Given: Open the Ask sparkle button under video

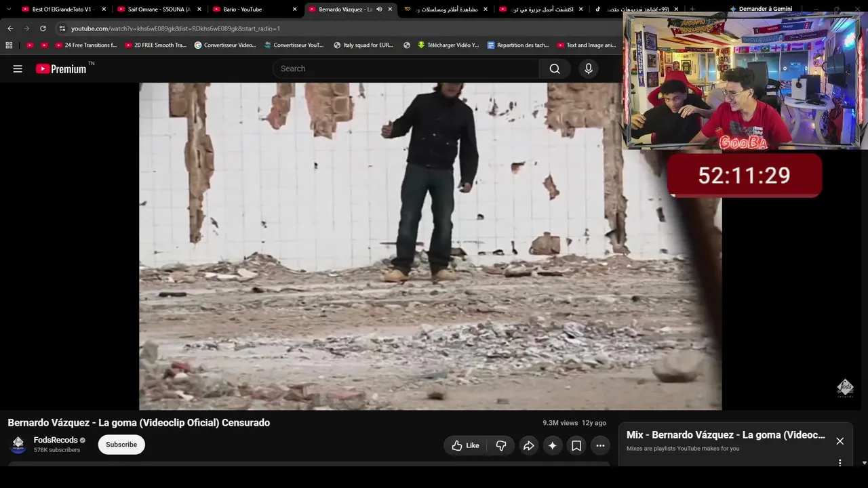Looking at the screenshot, I should coord(553,445).
